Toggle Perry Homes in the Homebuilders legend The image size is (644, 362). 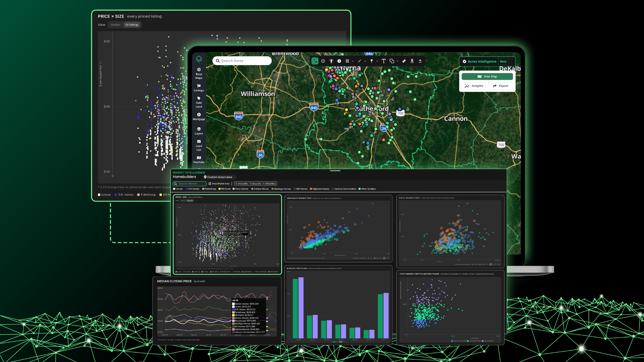pyautogui.click(x=240, y=189)
